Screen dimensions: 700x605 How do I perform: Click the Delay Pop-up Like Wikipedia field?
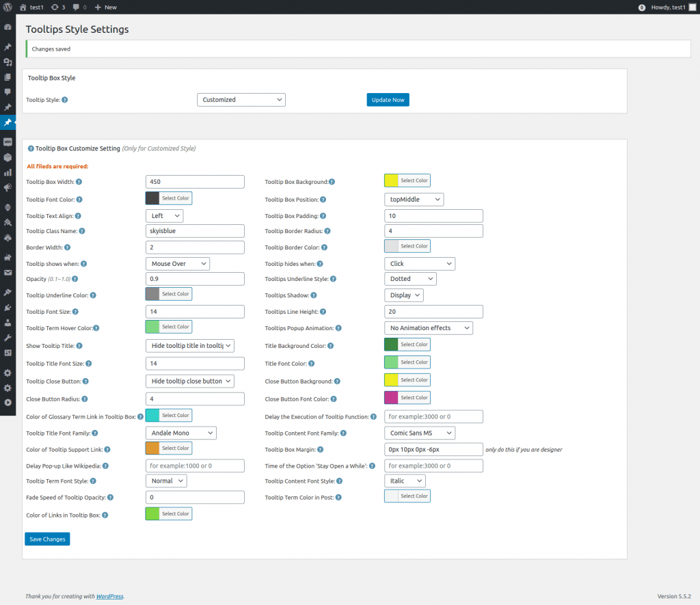[195, 466]
